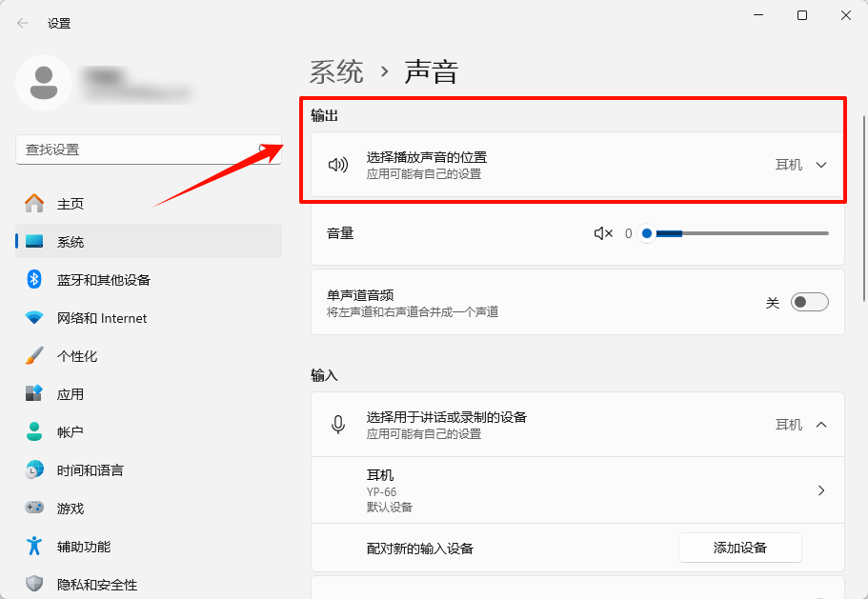
Task: Click 系统 in the breadcrumb header
Action: point(335,70)
